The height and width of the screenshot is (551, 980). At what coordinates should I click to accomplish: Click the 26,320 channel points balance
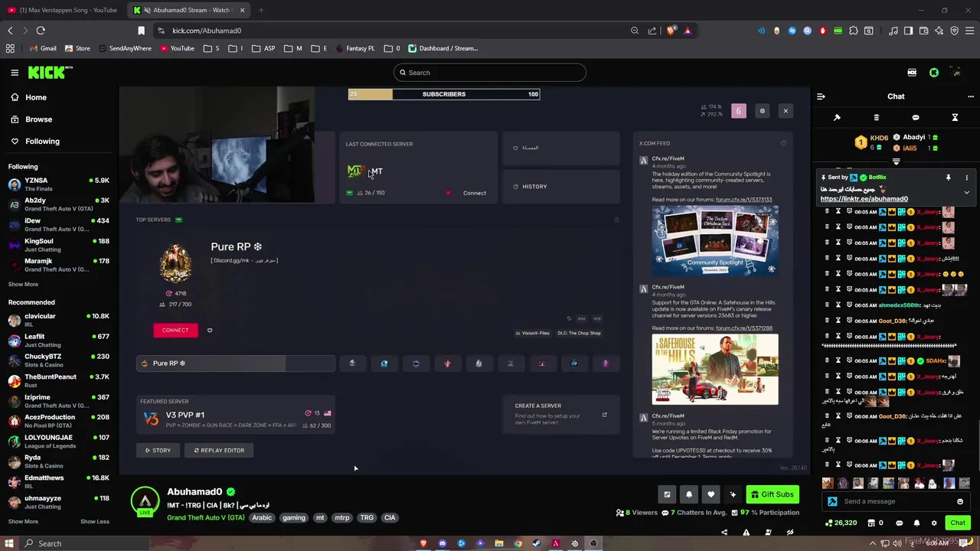[841, 523]
